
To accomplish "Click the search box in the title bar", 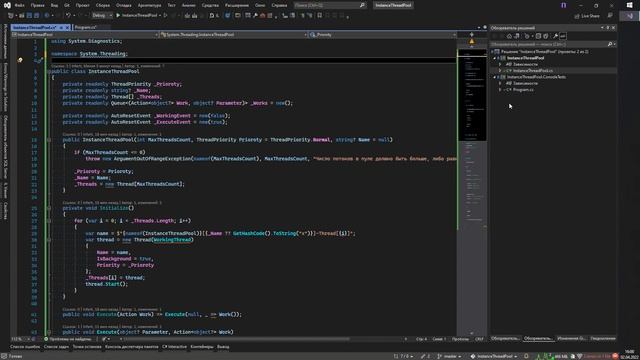I will pyautogui.click(x=329, y=5).
